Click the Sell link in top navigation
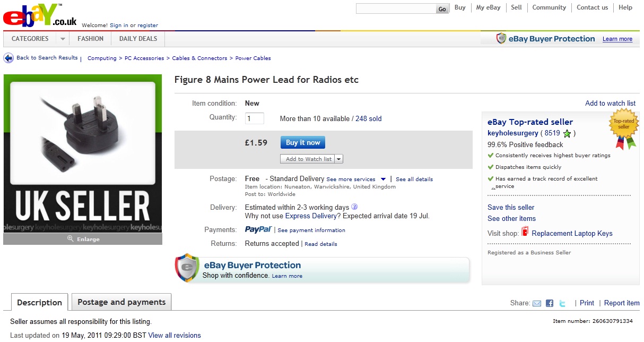Image resolution: width=644 pixels, height=342 pixels. point(516,7)
